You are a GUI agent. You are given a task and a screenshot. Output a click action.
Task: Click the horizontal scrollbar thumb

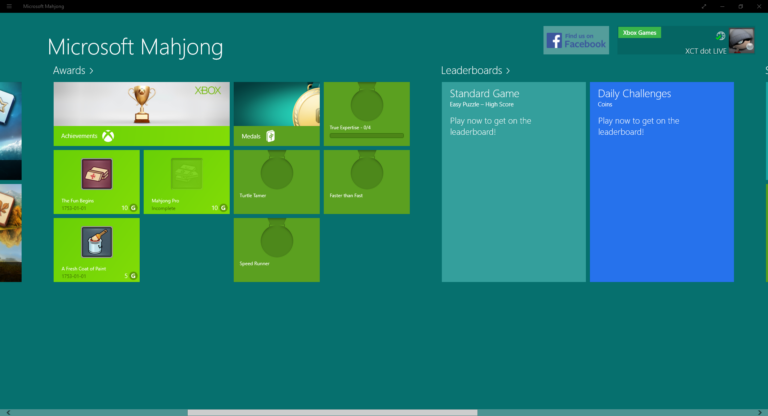point(332,413)
